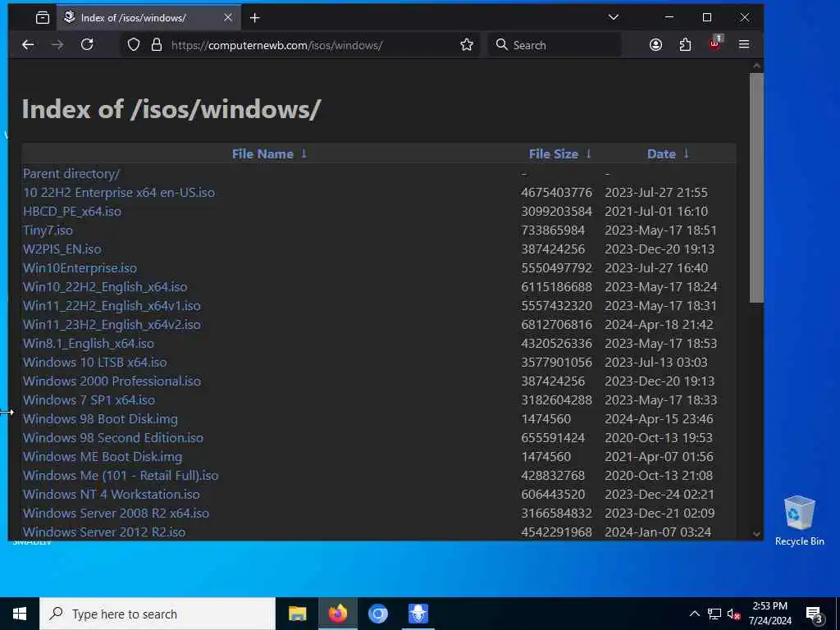This screenshot has height=630, width=840.
Task: Sort listing by File Name header
Action: pos(262,153)
